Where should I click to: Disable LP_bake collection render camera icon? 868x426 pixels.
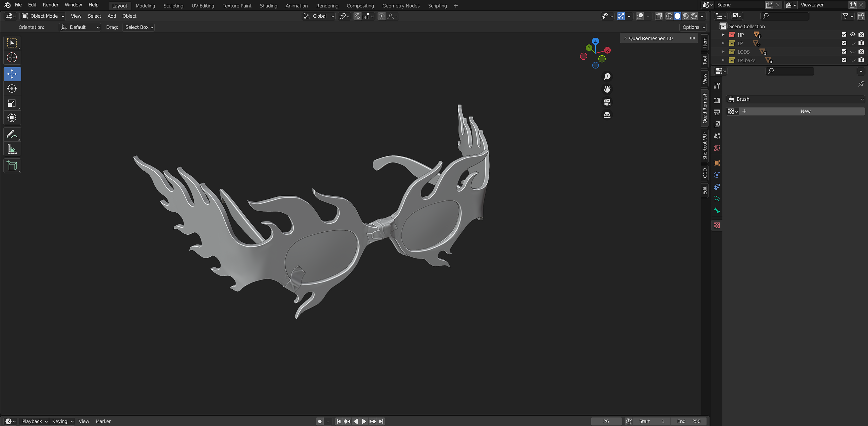pos(861,60)
